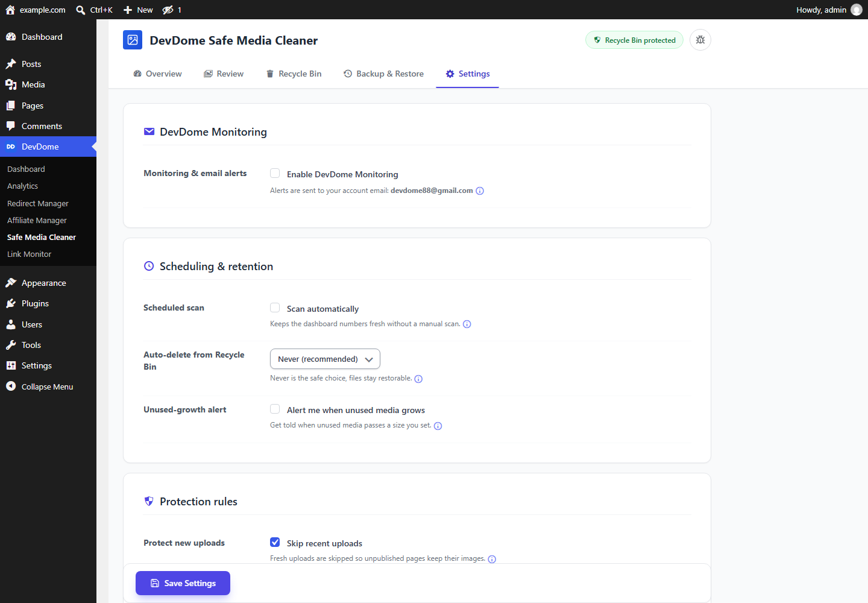Switch to the Overview tab
Image resolution: width=868 pixels, height=603 pixels.
[157, 74]
